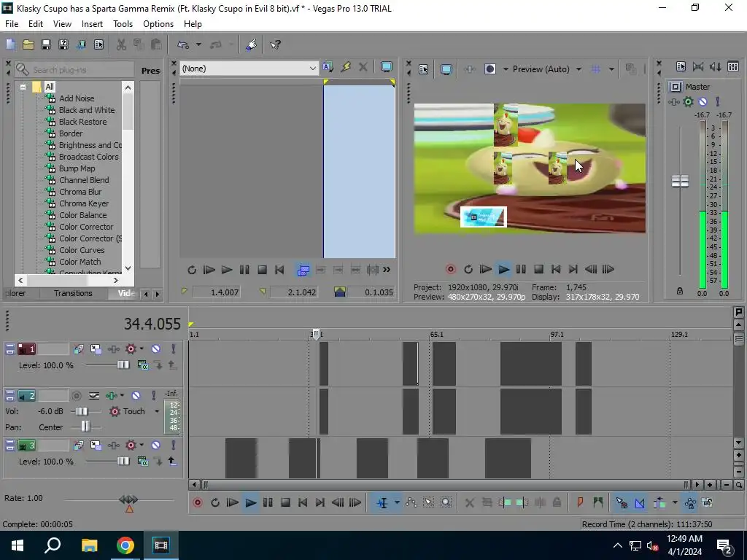Open the Edit tool dropdown arrow

coord(396,502)
